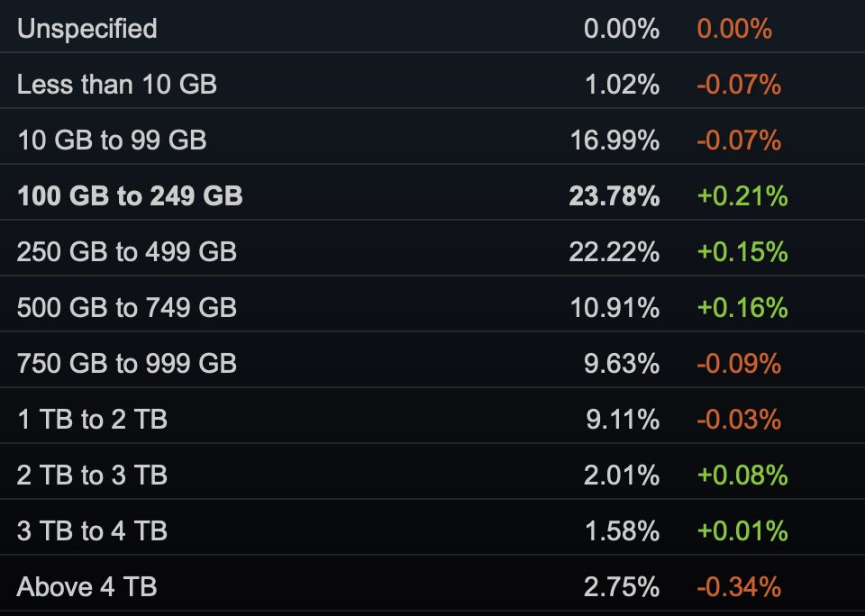
Task: Select the 10 GB to 99 GB label
Action: click(x=112, y=140)
